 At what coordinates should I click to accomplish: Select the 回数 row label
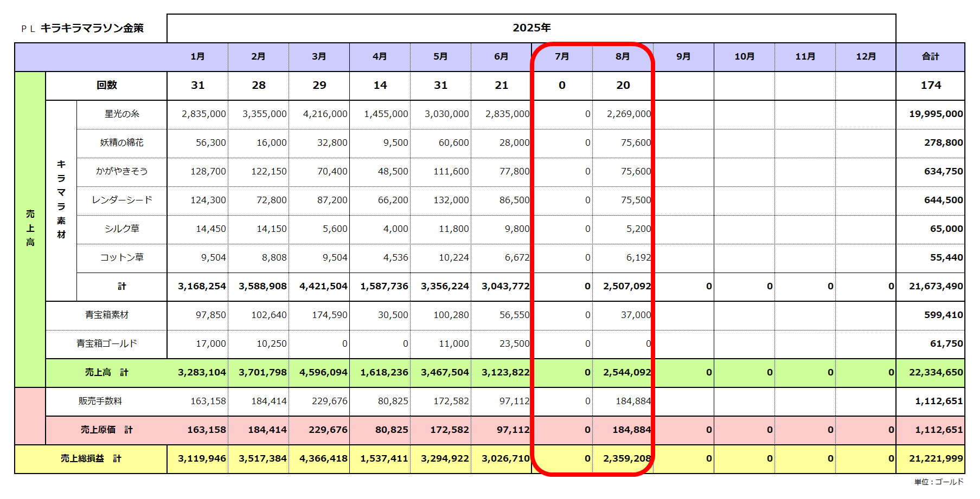point(106,86)
